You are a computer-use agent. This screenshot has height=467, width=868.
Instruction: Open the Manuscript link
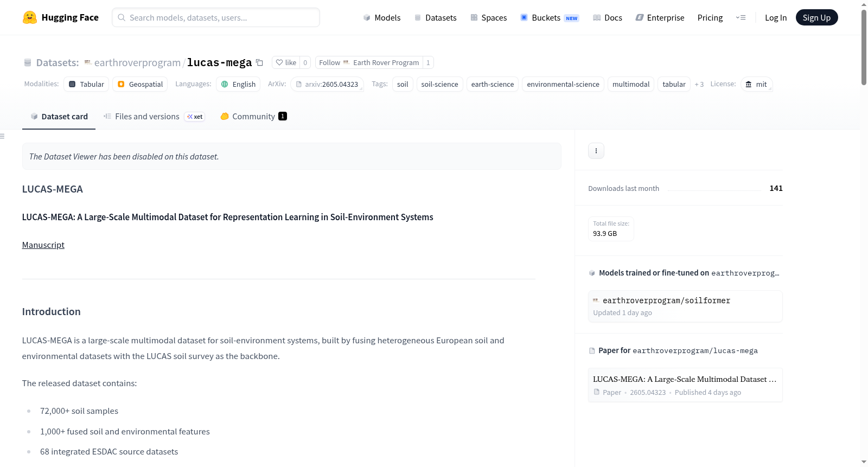pyautogui.click(x=43, y=245)
